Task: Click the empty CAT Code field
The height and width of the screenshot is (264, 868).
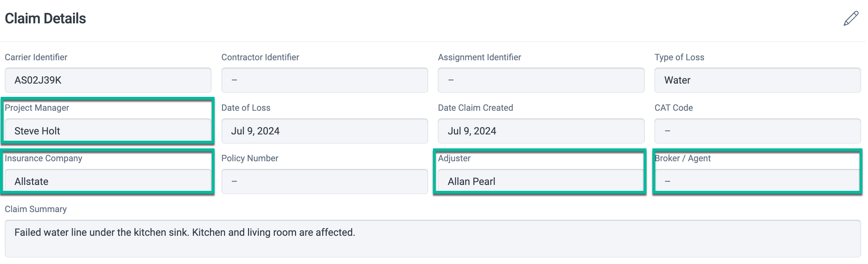Action: coord(757,131)
